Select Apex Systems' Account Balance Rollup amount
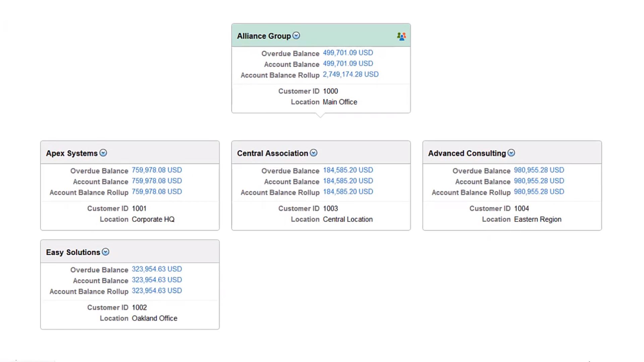 tap(157, 192)
